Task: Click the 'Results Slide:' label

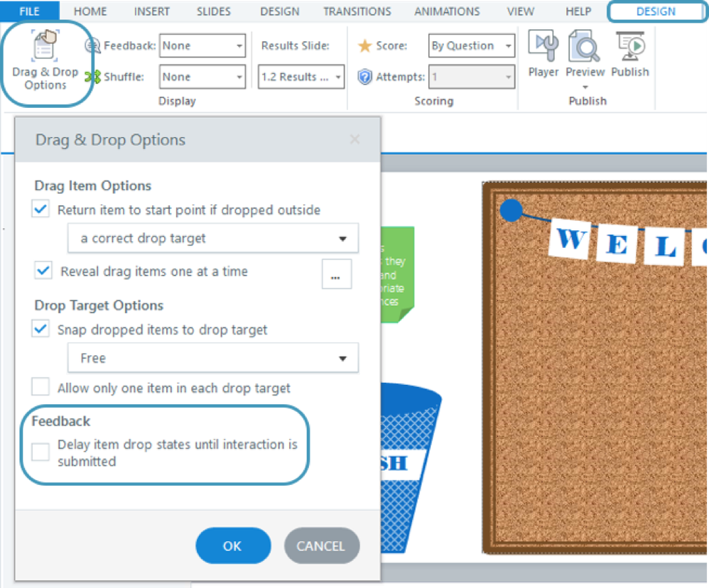Action: (x=296, y=45)
